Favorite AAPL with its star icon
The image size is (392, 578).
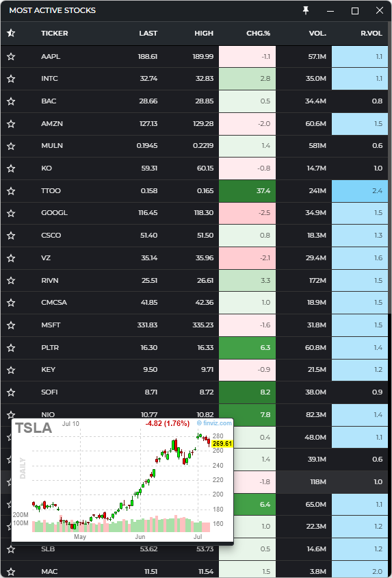point(11,56)
